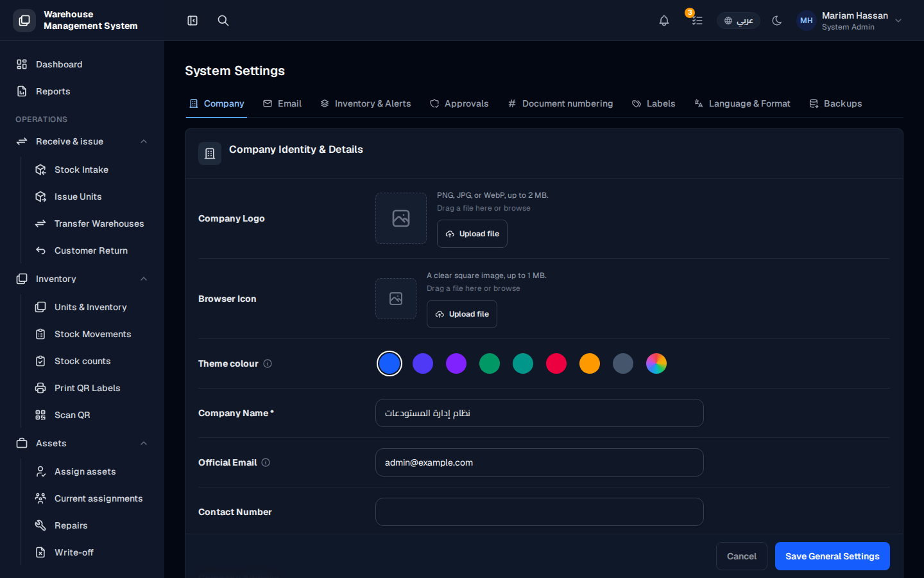The width and height of the screenshot is (924, 578).
Task: Click the Stock Intake icon
Action: [x=40, y=170]
